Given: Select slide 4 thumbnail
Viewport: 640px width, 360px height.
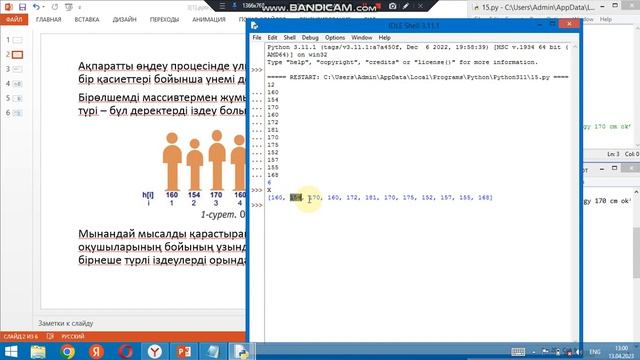Looking at the screenshot, I should click(x=17, y=84).
